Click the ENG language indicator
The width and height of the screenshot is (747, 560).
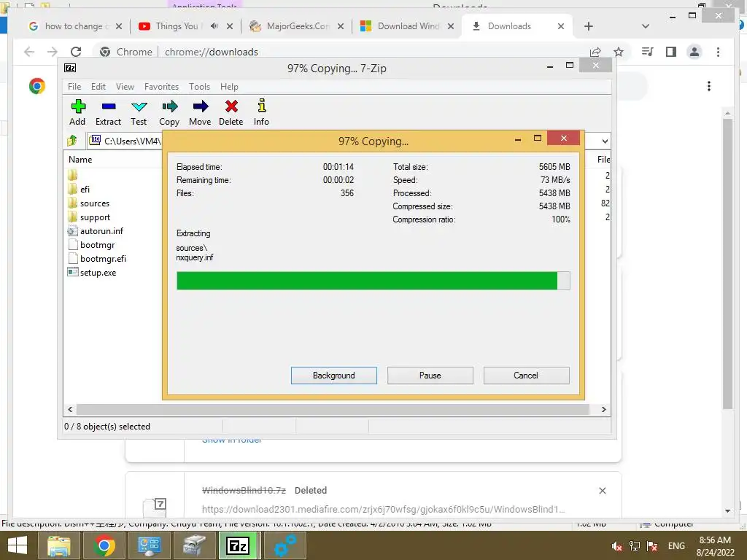coord(676,546)
